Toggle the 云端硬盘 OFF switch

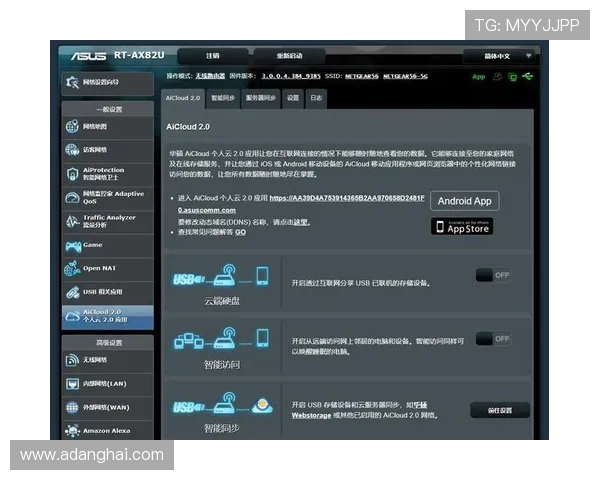493,275
